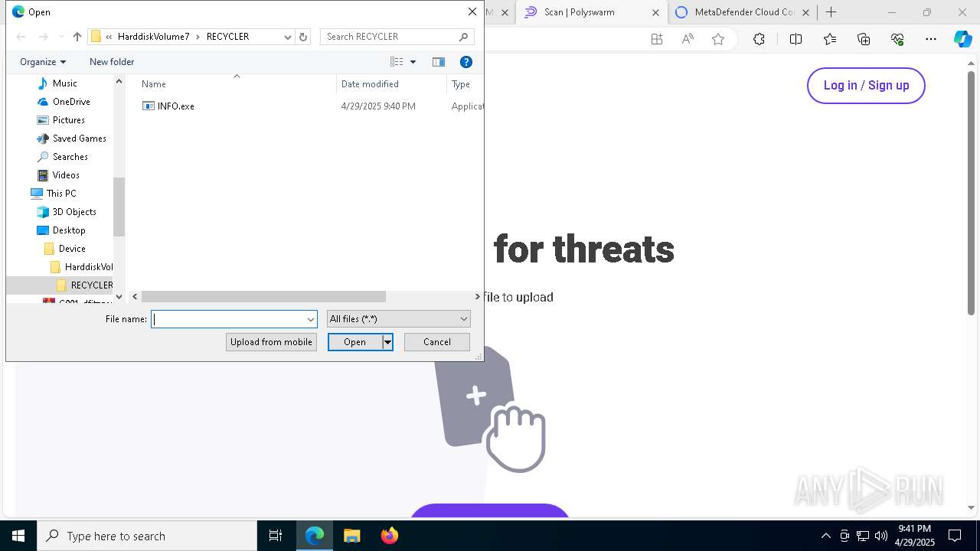The width and height of the screenshot is (980, 551).
Task: Switch to MetaDefender Cloud tab
Action: pos(744,12)
